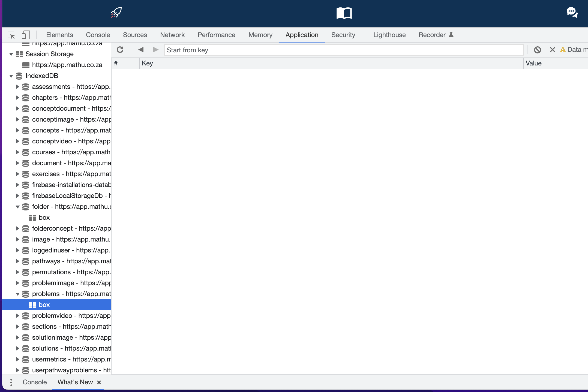The width and height of the screenshot is (588, 392).
Task: Select the What's New drawer tab
Action: coord(75,382)
